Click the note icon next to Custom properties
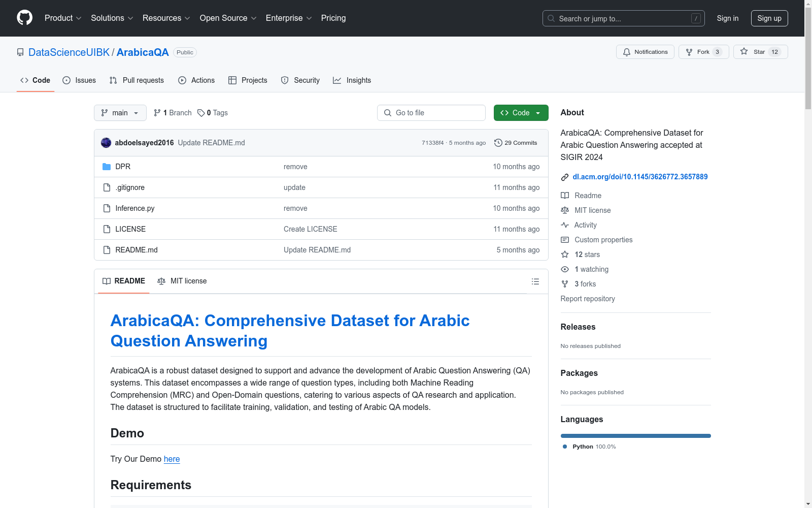 pos(565,240)
